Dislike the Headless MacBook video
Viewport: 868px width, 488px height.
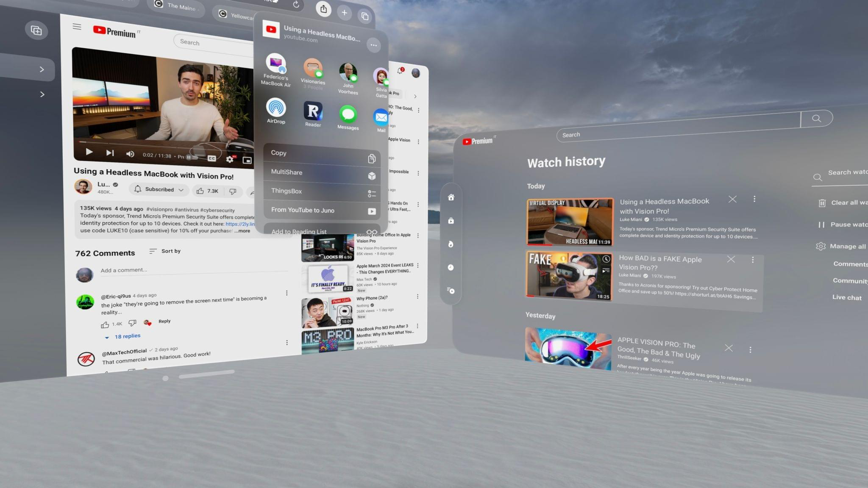click(x=233, y=192)
